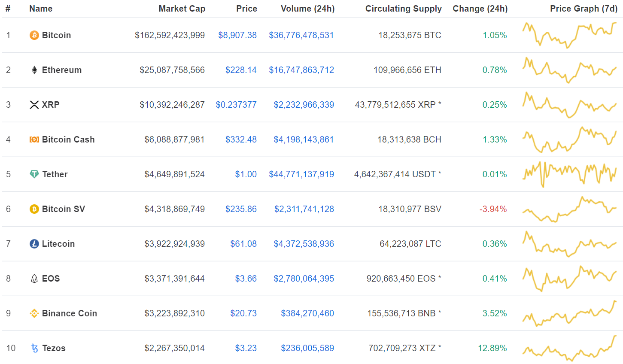Screen dimensions: 623x364
Task: Open the Ethereum name link
Action: tap(62, 70)
